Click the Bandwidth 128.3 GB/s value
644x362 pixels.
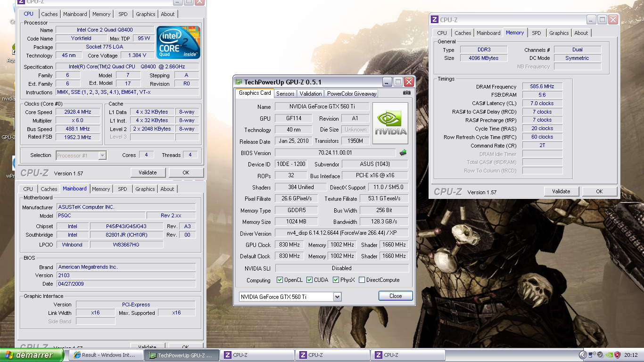(x=384, y=222)
